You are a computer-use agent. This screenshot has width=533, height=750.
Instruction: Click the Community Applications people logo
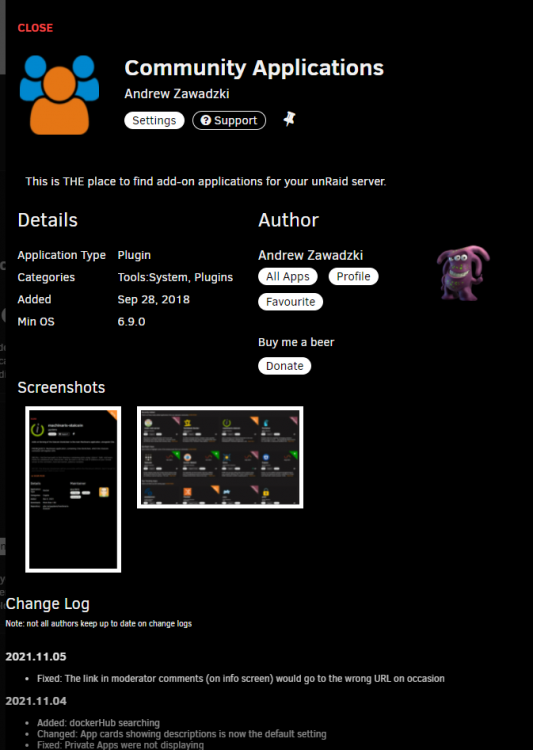point(59,95)
